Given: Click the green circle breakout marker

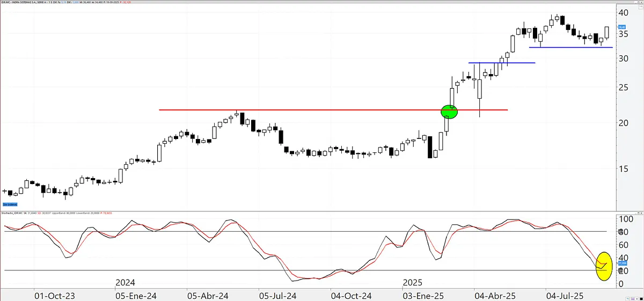Looking at the screenshot, I should pyautogui.click(x=450, y=111).
